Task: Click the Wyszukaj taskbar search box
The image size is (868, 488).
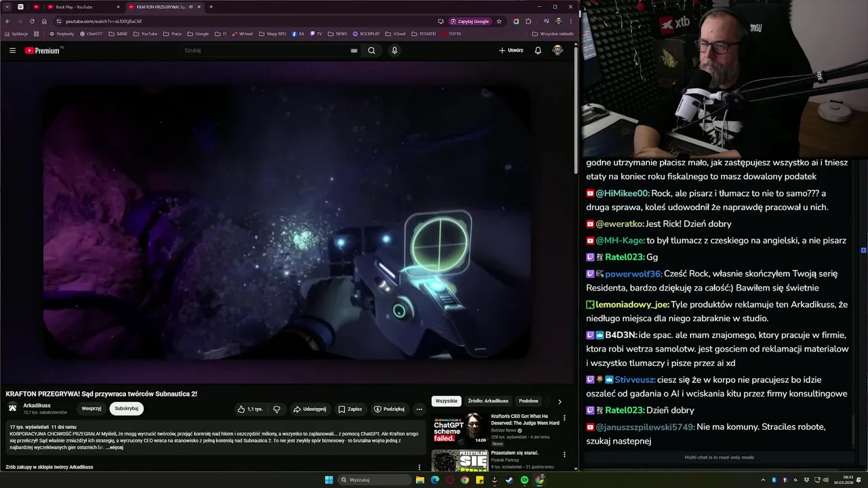Action: click(375, 480)
